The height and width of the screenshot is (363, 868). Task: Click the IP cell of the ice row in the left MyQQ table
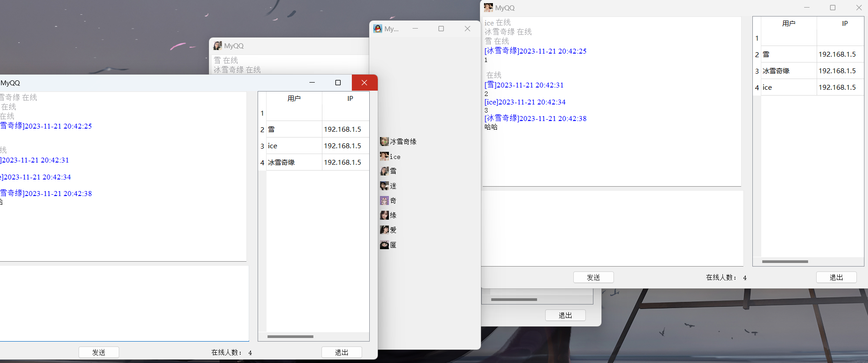346,146
